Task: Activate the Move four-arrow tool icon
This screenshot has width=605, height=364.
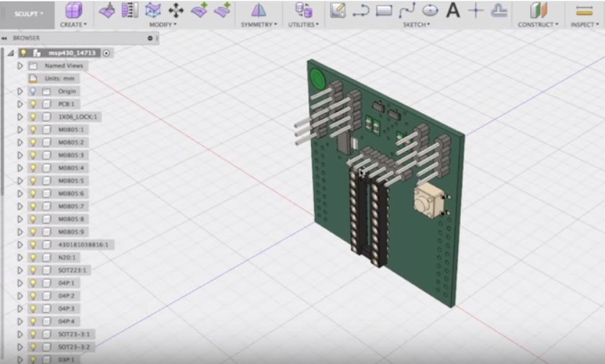Action: pos(176,10)
